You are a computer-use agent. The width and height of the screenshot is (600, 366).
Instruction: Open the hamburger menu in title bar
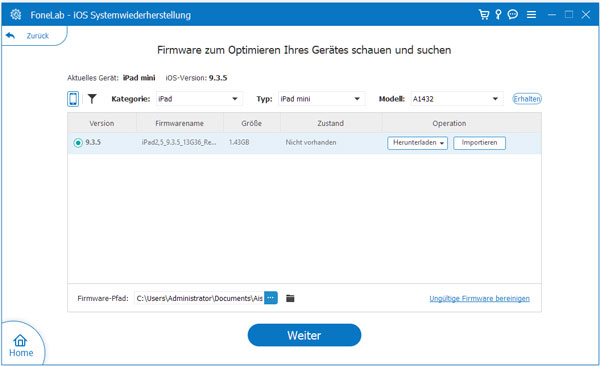(531, 15)
